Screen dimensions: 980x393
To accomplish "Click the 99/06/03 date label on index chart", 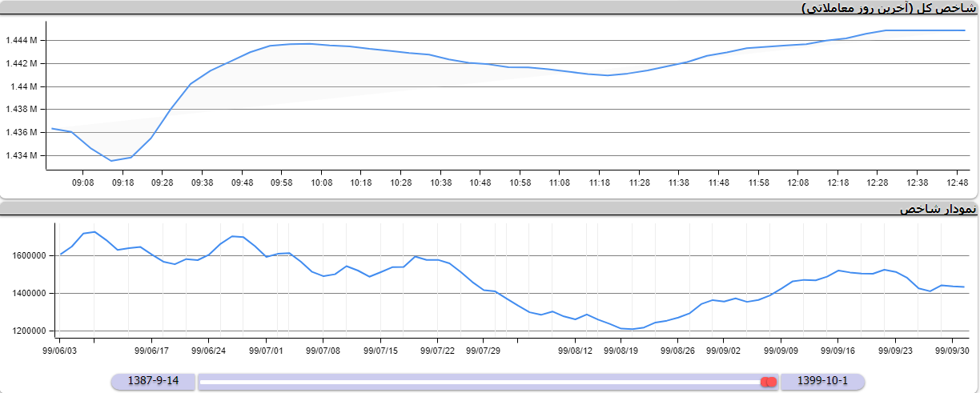I will pyautogui.click(x=61, y=350).
